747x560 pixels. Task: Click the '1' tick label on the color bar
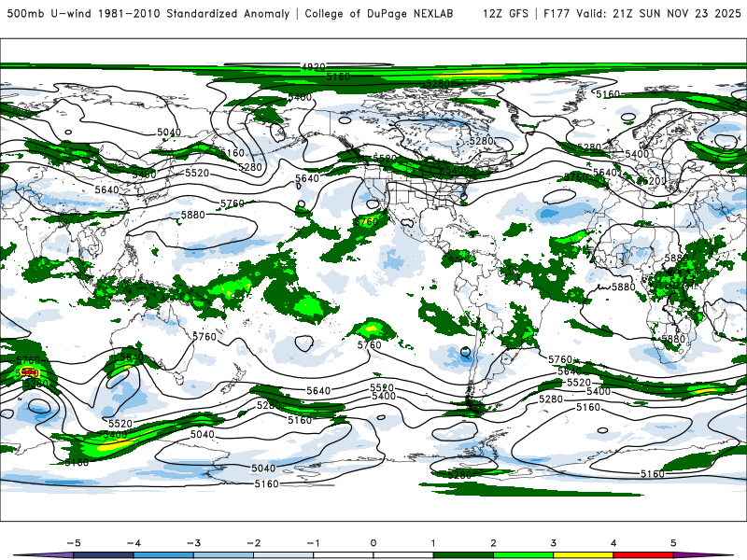point(433,543)
